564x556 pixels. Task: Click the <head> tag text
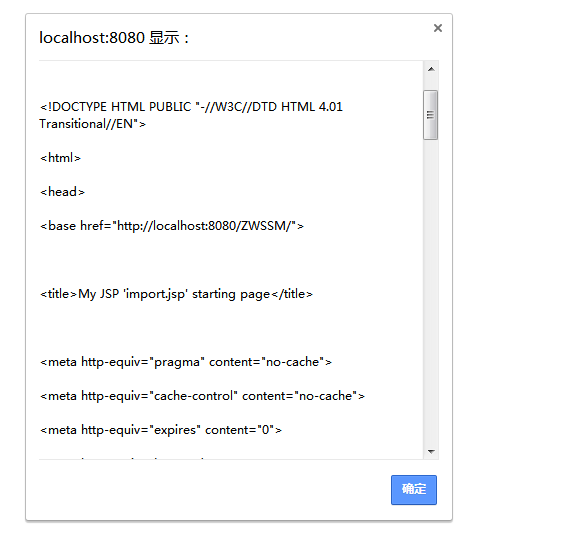(x=62, y=192)
